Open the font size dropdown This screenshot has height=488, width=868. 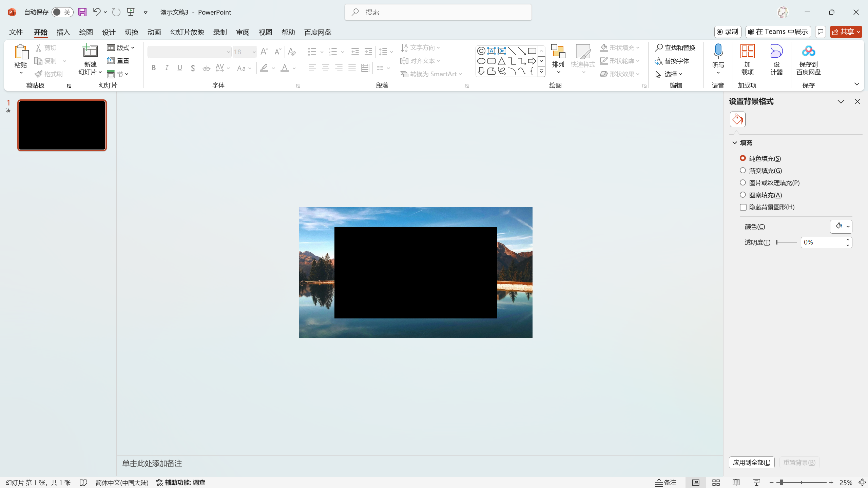[x=254, y=52]
